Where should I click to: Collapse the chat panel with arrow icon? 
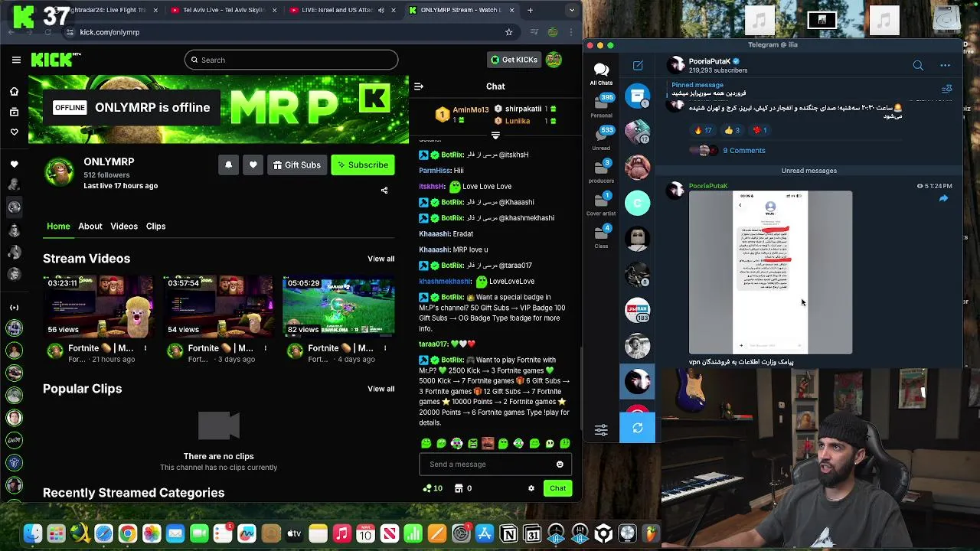pos(419,86)
